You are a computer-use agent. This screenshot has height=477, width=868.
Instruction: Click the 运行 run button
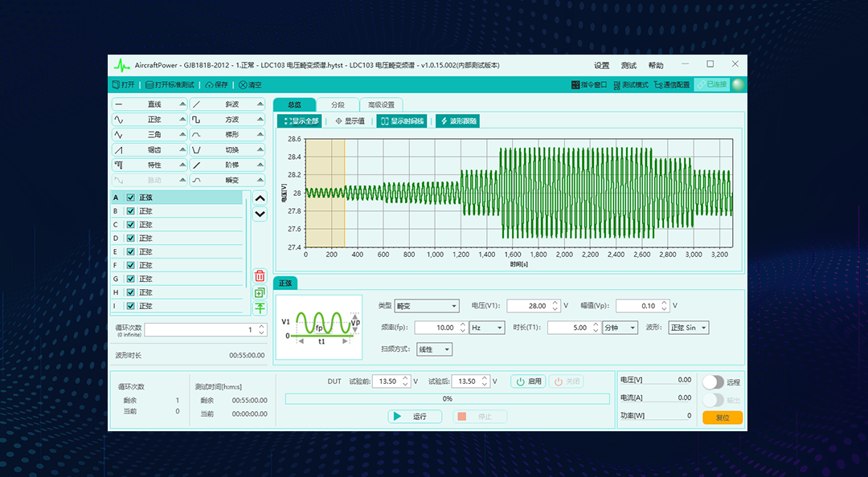415,417
